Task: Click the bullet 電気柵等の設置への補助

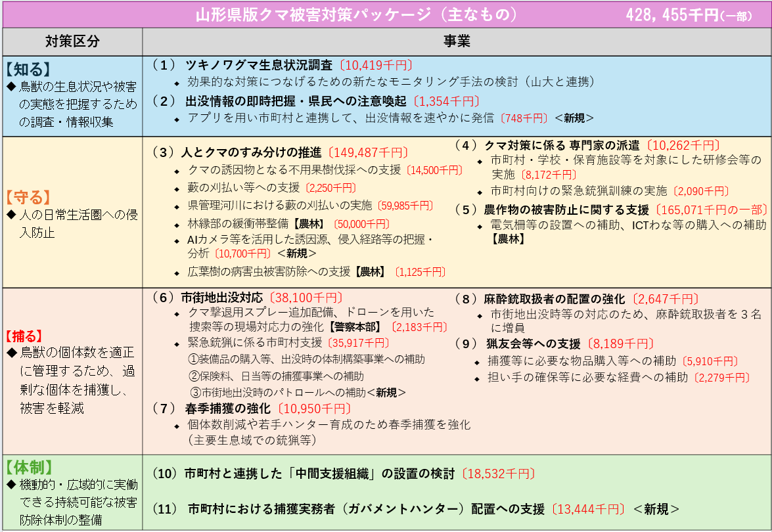Action: [628, 232]
